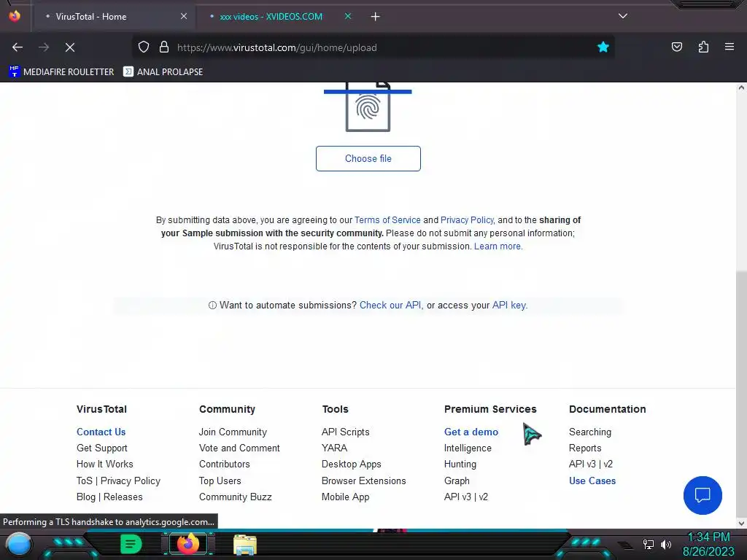This screenshot has width=747, height=560.
Task: Open the Blog footer link
Action: click(86, 497)
